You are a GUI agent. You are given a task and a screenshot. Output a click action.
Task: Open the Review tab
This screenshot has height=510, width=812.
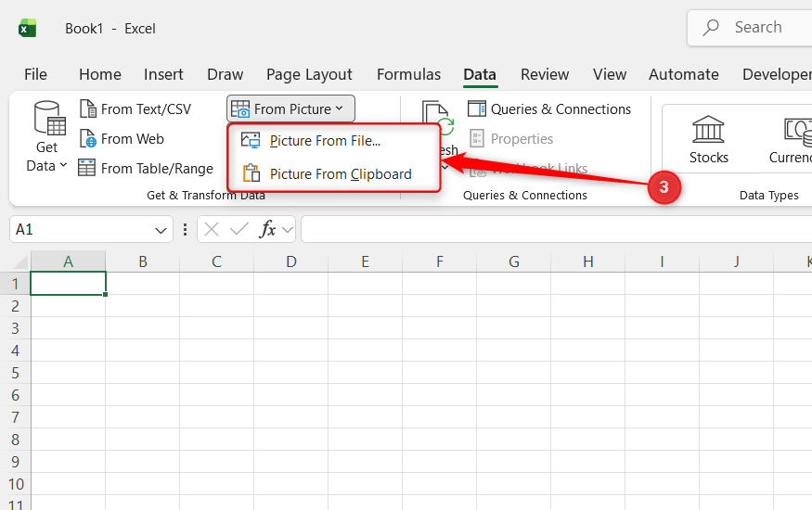point(545,74)
